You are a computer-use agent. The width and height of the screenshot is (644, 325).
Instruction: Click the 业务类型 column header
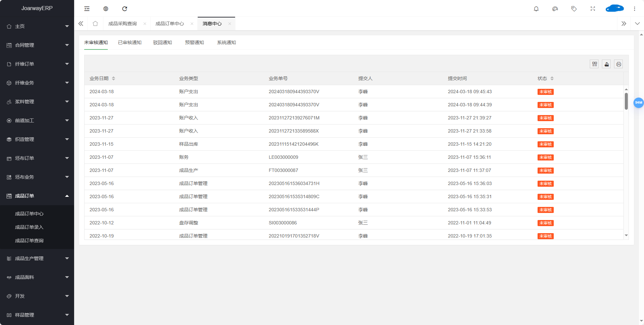(x=189, y=78)
